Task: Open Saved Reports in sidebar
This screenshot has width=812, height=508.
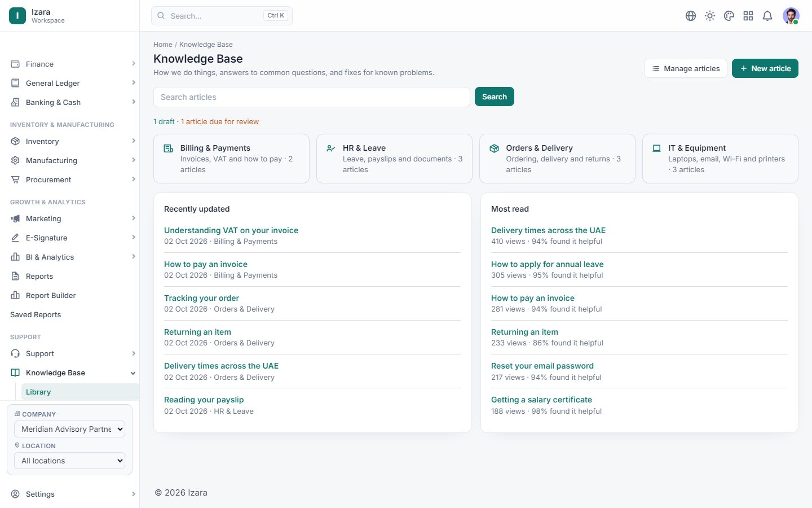Action: click(36, 314)
